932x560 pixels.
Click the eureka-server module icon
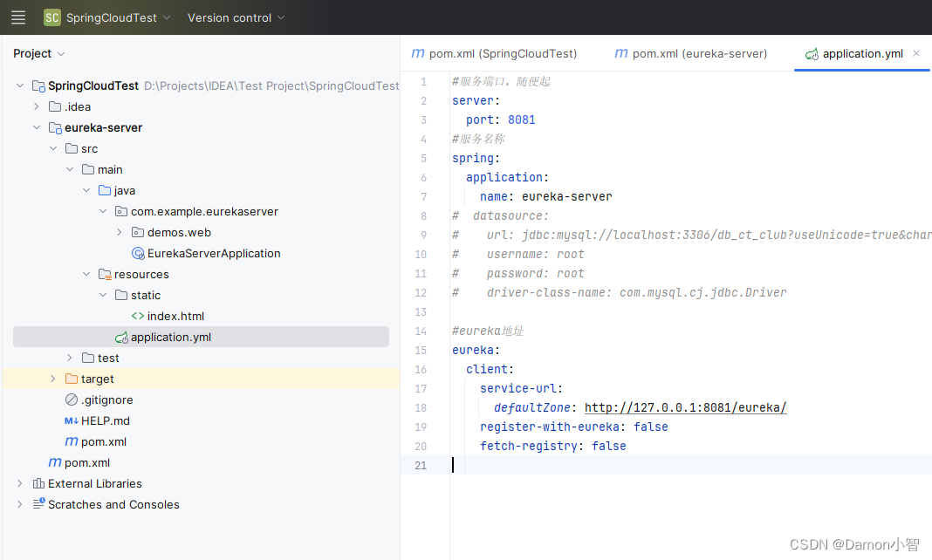[x=55, y=127]
